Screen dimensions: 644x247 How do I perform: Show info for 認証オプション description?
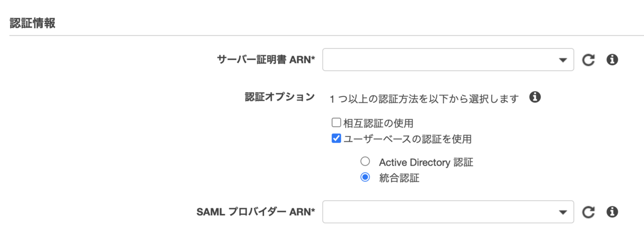click(535, 98)
